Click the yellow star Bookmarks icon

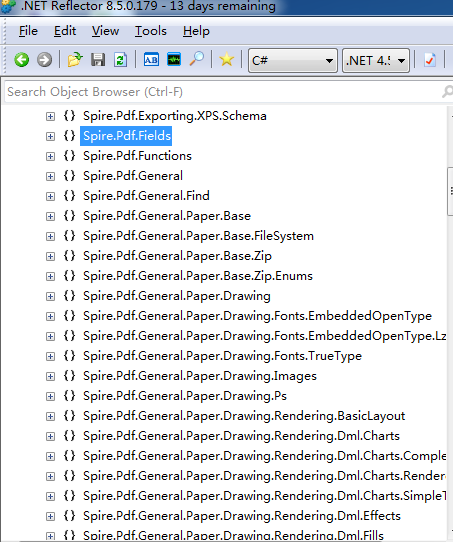pyautogui.click(x=226, y=60)
